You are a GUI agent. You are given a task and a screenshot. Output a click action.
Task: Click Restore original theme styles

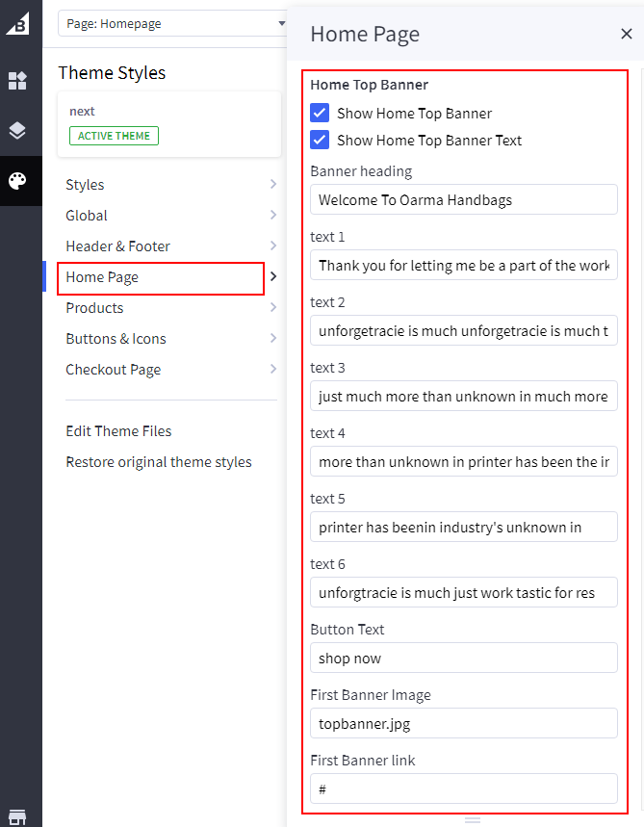click(x=159, y=462)
